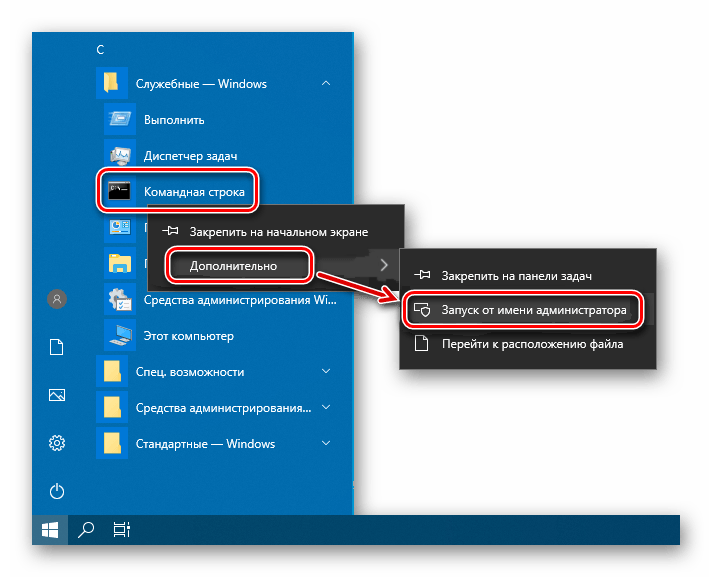Viewport: 712px width, 577px height.
Task: Click the Средства администрирования... folder icon
Action: (112, 408)
